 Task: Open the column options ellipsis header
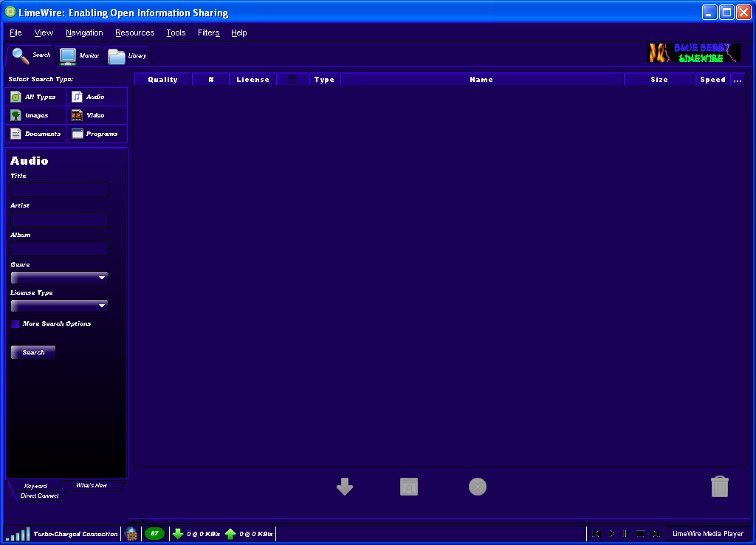[738, 80]
